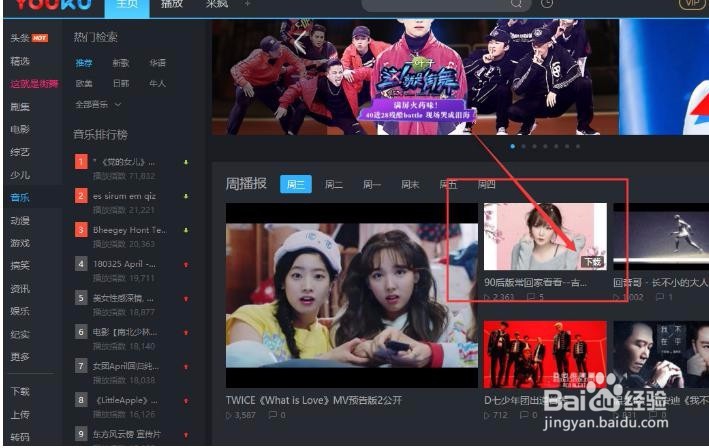The image size is (709, 448).
Task: Open 精选 in the sidebar
Action: [20, 61]
